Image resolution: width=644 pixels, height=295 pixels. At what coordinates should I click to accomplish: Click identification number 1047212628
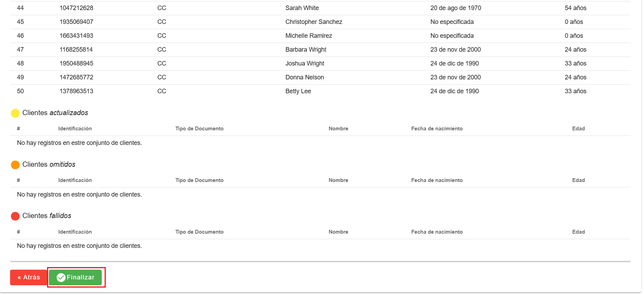point(76,8)
